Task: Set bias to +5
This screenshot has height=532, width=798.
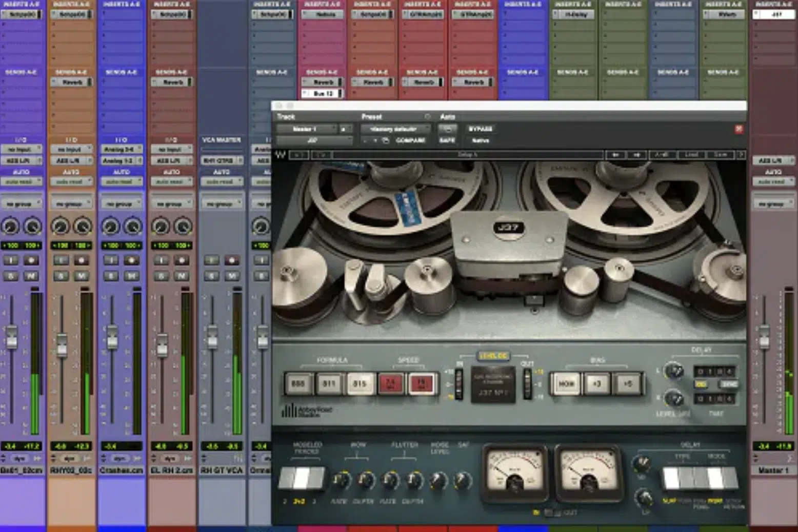Action: (x=628, y=383)
